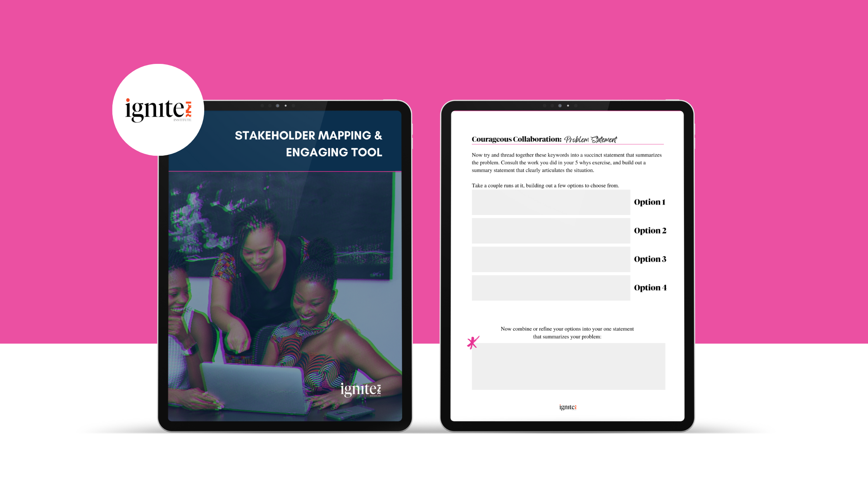Click Option 2 input field

[x=549, y=230]
